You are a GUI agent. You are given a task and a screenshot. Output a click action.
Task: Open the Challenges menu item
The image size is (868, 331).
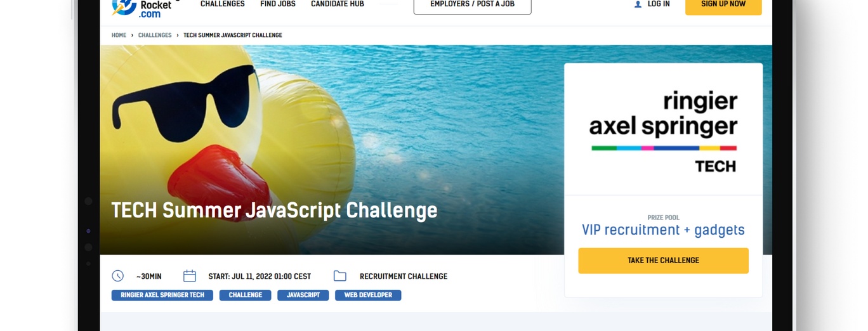[x=222, y=4]
